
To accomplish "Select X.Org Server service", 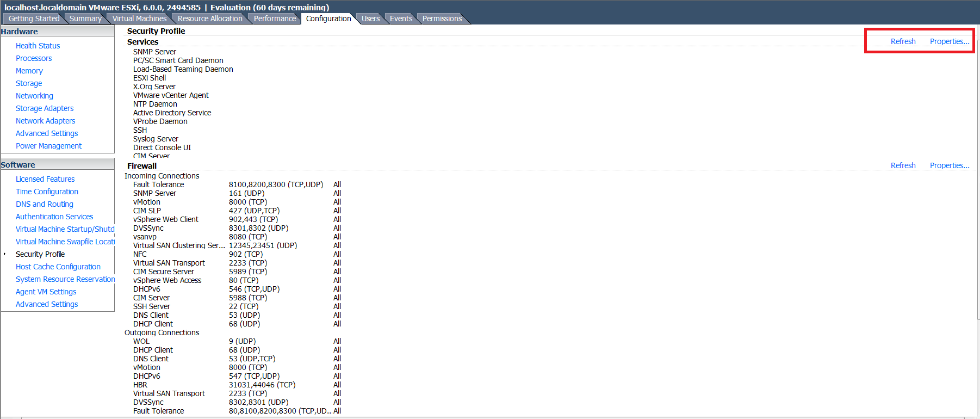I will click(x=154, y=87).
